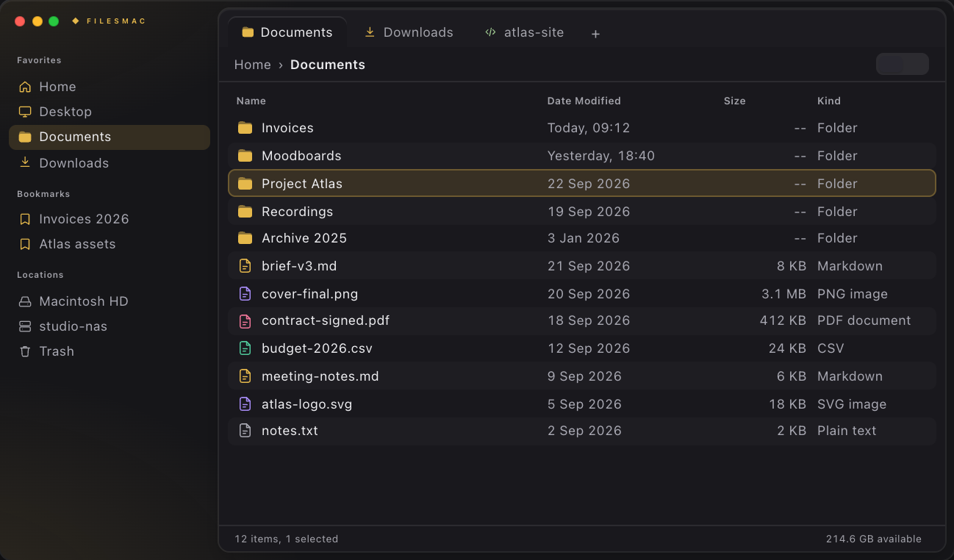The width and height of the screenshot is (954, 560).
Task: Click the folder icon next to Moodboards
Action: click(x=245, y=156)
